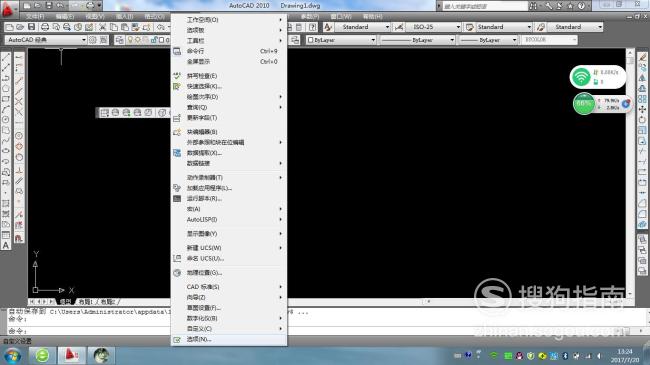Click the AutoCAD taskbar icon

[x=71, y=355]
